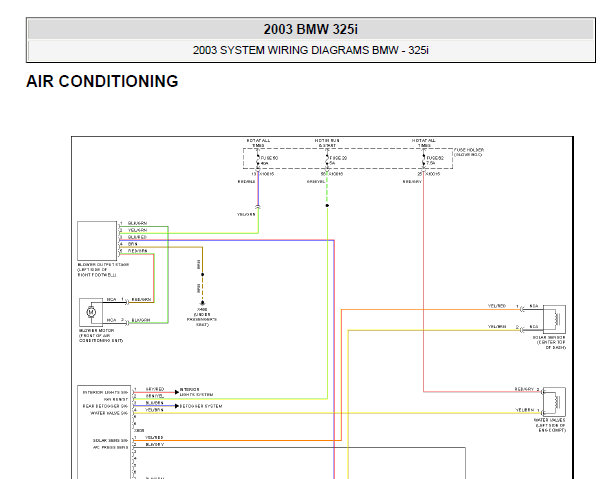The width and height of the screenshot is (606, 479).
Task: Click connector label '25 X10015' below Fuse 52
Action: (428, 174)
